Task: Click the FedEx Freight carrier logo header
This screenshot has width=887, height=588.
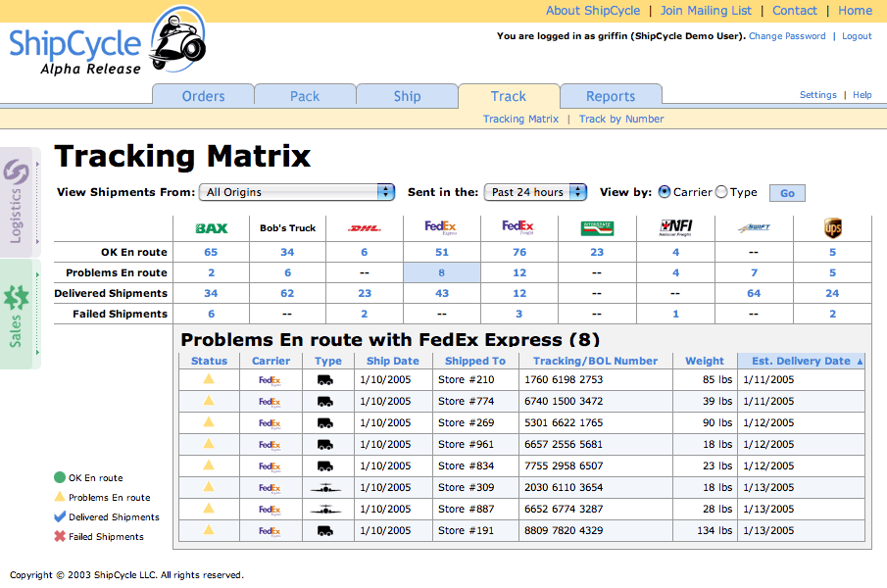Action: click(518, 227)
